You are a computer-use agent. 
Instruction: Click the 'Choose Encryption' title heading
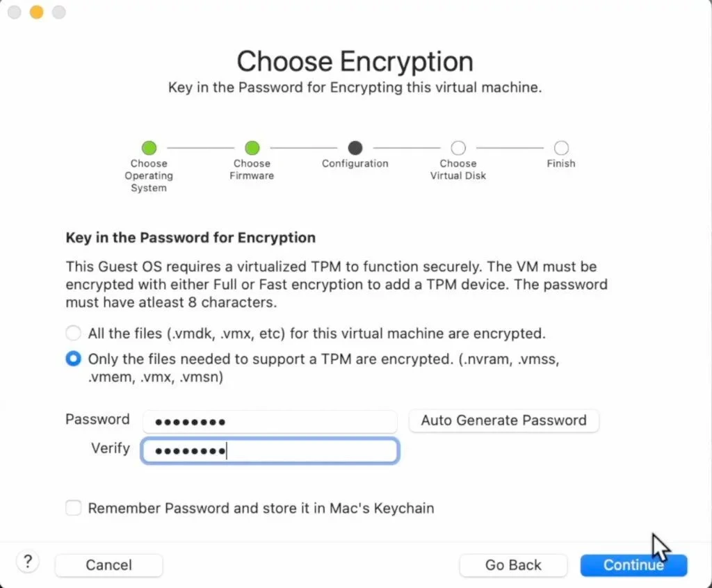(x=355, y=61)
